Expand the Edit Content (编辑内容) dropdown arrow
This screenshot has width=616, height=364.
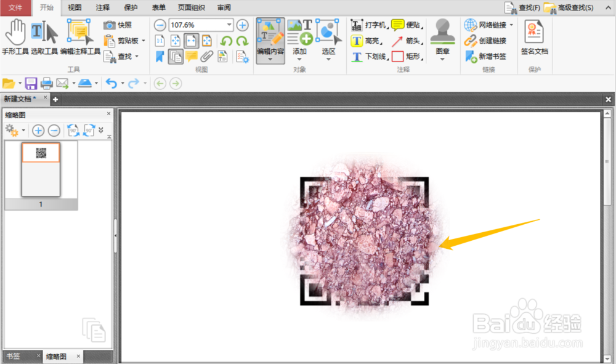(270, 59)
